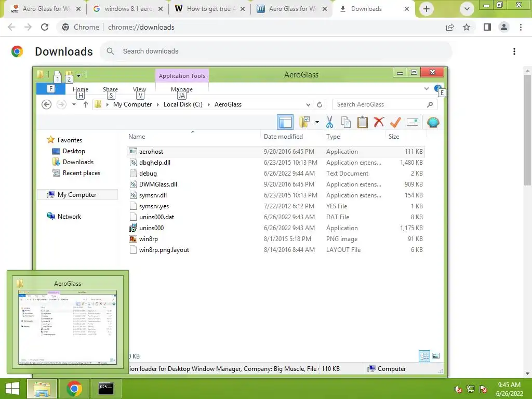Screen dimensions: 532x399
Task: Click Search downloads field in Chrome
Action: [x=275, y=51]
